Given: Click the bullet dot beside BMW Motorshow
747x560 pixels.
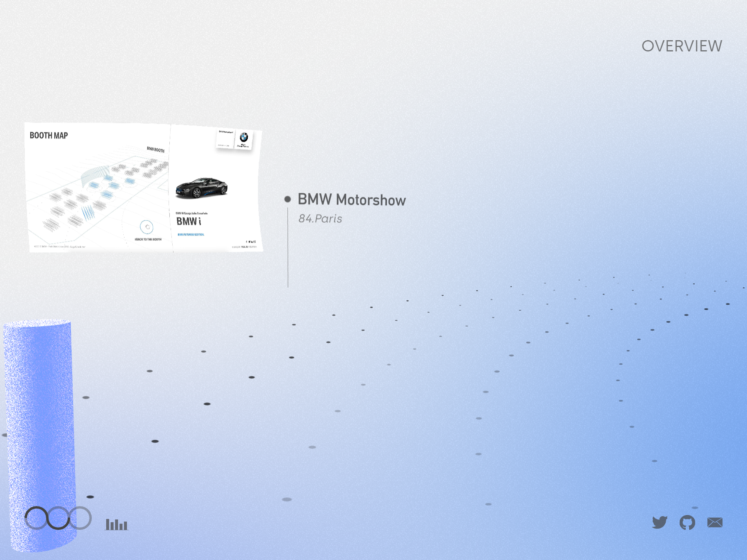Looking at the screenshot, I should click(288, 199).
